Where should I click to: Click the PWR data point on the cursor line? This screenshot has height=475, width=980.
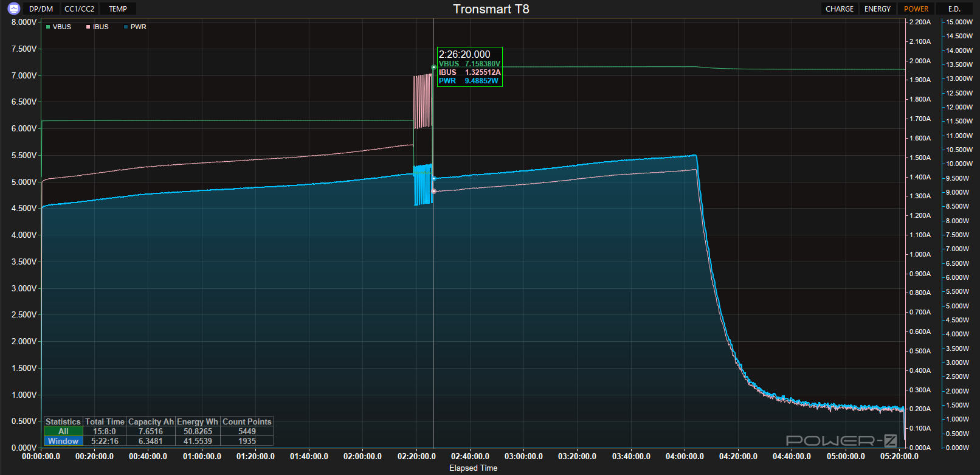pos(433,179)
